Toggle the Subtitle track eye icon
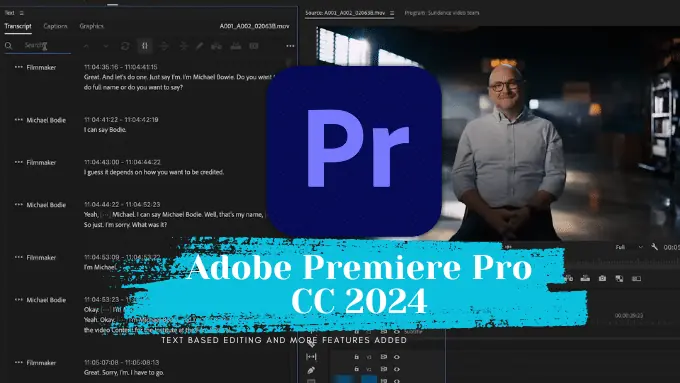Screen dimensions: 680x383 (396, 331)
